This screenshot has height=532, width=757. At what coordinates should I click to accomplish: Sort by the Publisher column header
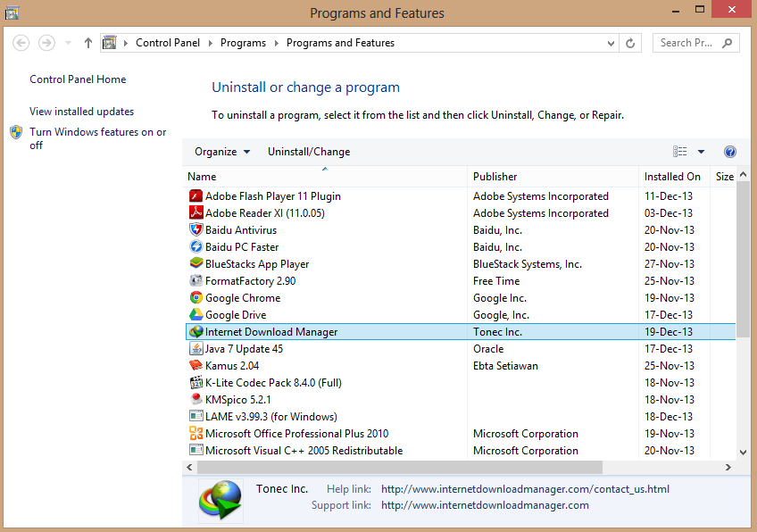553,176
